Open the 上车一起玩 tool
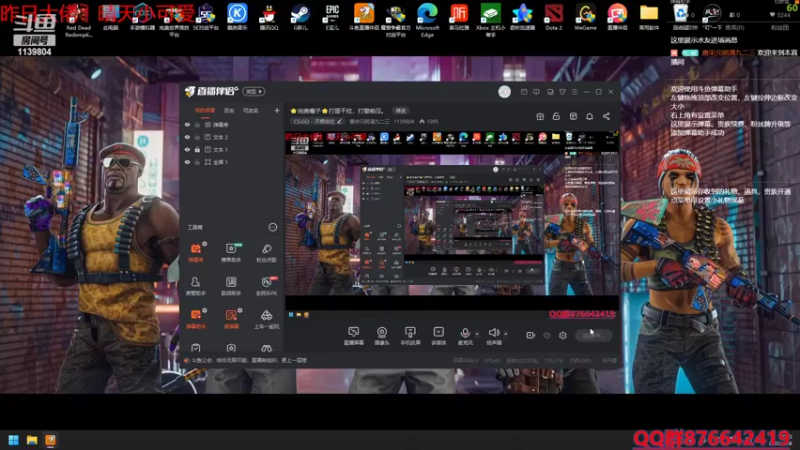This screenshot has width=800, height=450. pyautogui.click(x=266, y=319)
